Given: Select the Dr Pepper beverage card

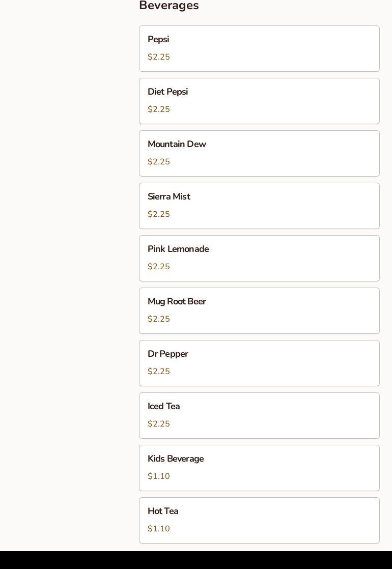Looking at the screenshot, I should (x=259, y=363).
